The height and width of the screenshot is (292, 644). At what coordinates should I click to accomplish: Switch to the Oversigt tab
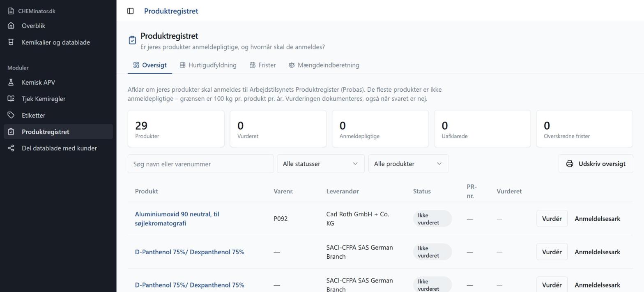click(x=150, y=65)
